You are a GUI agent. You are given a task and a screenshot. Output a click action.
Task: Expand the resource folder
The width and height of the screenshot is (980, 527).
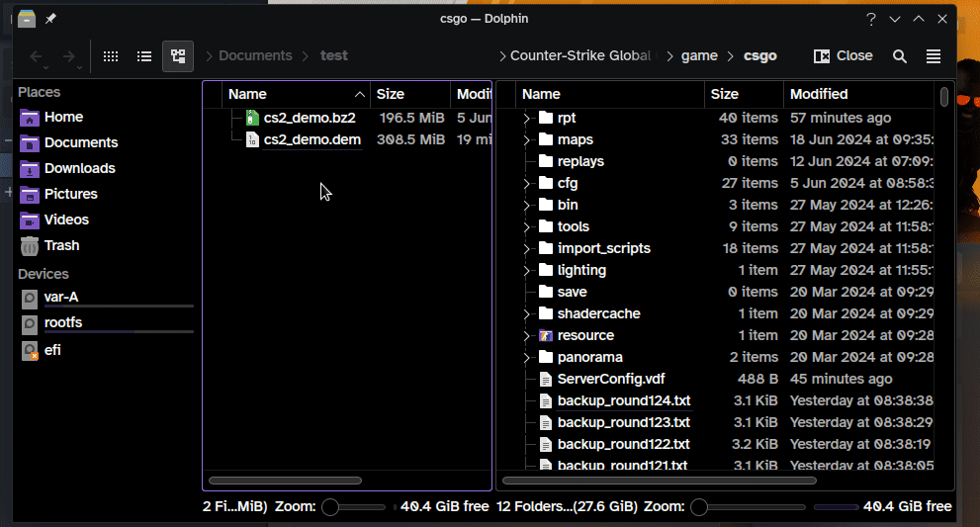526,336
